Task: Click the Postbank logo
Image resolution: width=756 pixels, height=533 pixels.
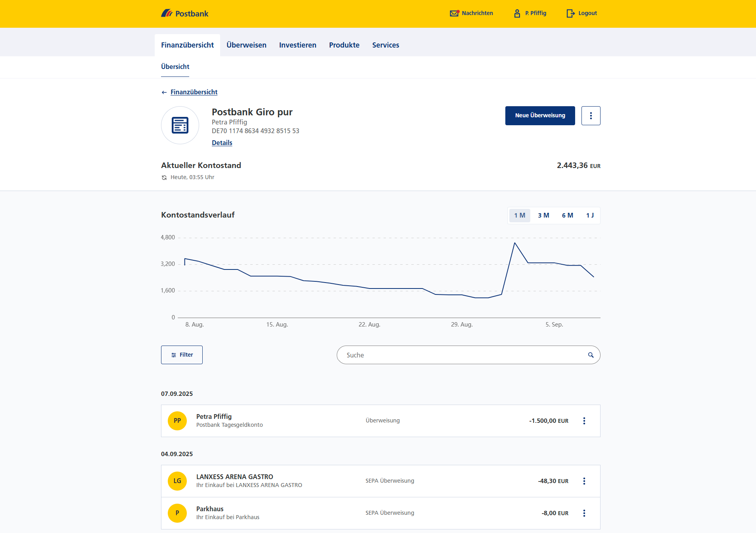Action: click(184, 13)
